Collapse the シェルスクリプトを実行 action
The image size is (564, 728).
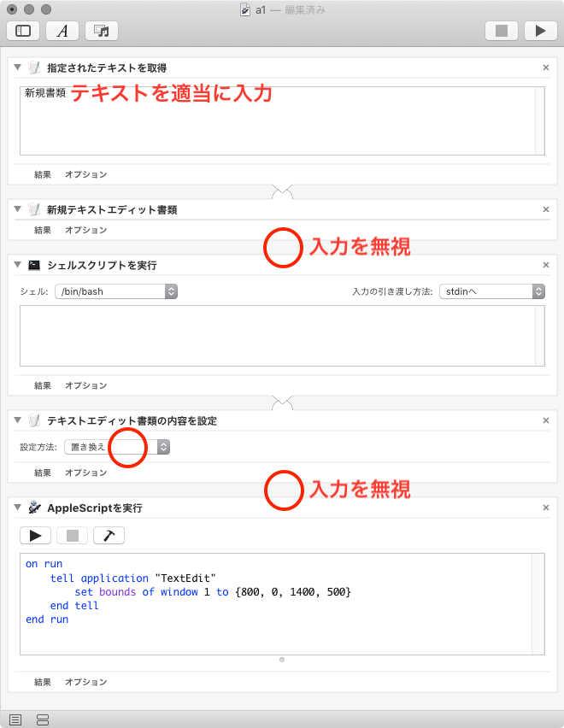pyautogui.click(x=18, y=265)
